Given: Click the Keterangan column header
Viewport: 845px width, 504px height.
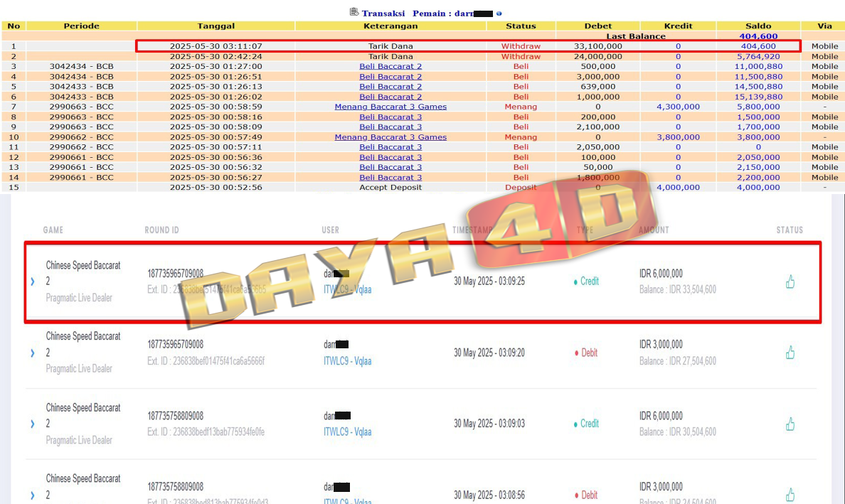Looking at the screenshot, I should click(x=390, y=26).
